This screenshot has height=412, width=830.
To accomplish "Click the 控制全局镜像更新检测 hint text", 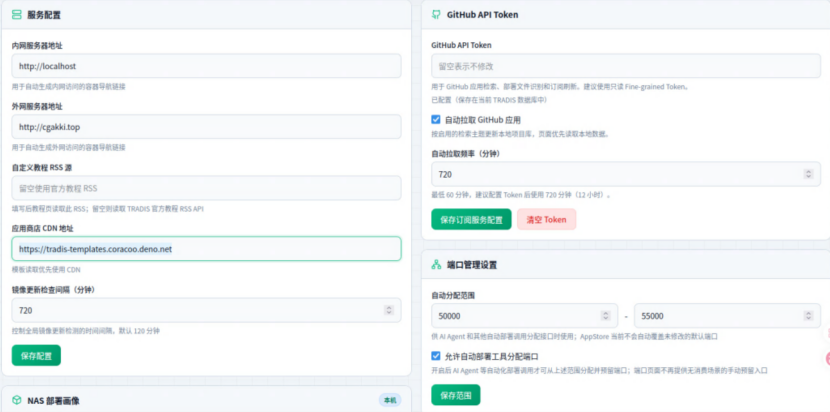I will 86,331.
